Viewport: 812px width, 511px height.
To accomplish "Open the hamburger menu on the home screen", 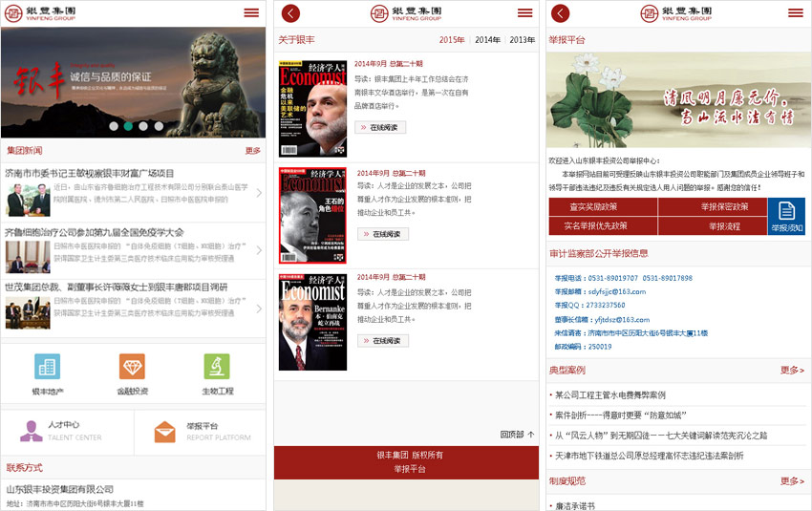I will 251,12.
